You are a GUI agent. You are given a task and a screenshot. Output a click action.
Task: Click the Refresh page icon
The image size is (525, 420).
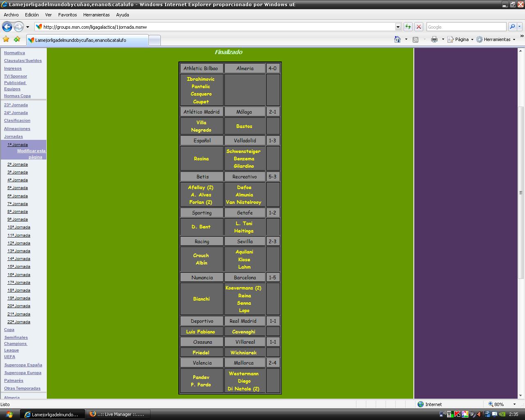pyautogui.click(x=408, y=27)
